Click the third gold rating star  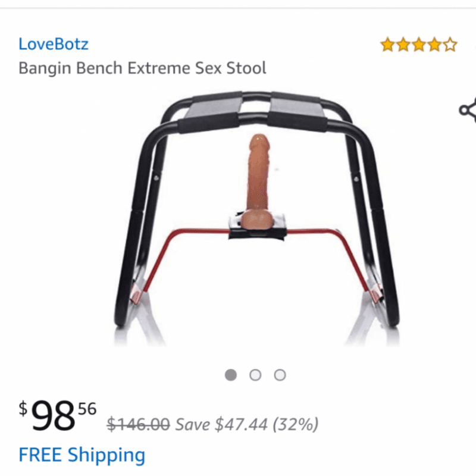tap(419, 45)
